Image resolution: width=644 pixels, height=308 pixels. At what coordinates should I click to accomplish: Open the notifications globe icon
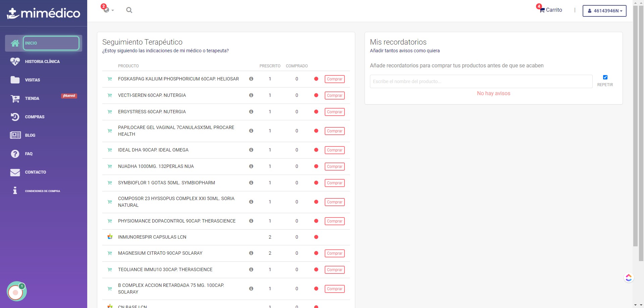pos(107,10)
